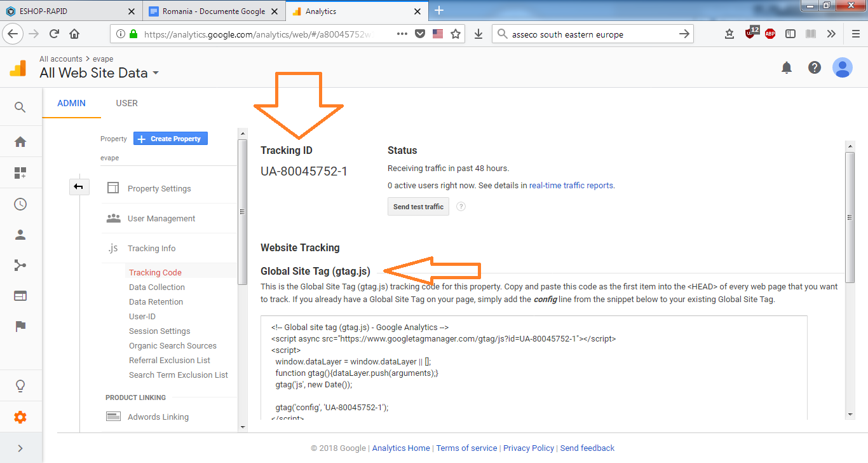Image resolution: width=868 pixels, height=463 pixels.
Task: Go back with browser back button
Action: click(x=13, y=34)
